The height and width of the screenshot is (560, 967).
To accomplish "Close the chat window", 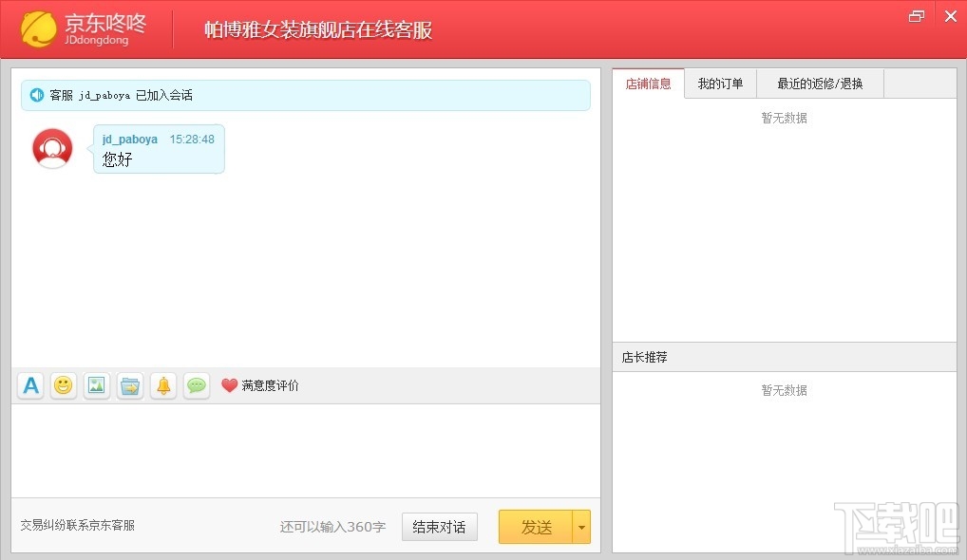I will tap(951, 17).
